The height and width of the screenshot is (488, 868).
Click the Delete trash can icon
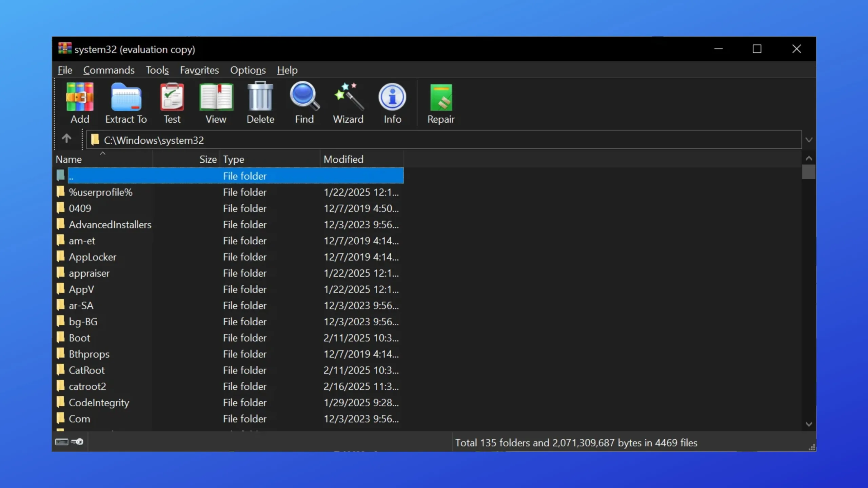(260, 96)
